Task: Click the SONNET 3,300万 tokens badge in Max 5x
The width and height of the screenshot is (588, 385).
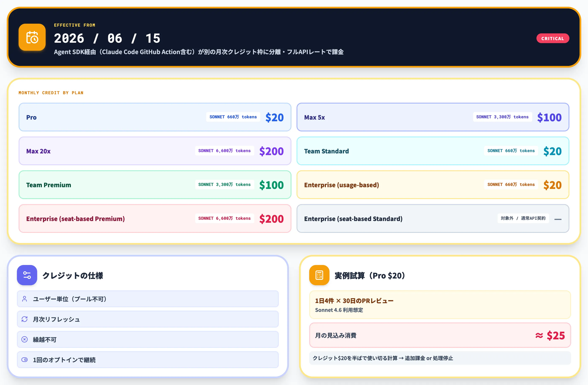Action: (502, 117)
